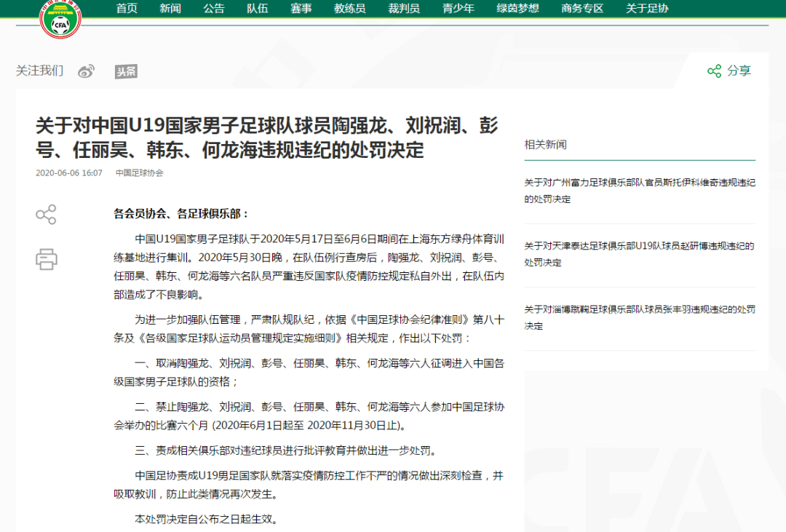The width and height of the screenshot is (786, 532).
Task: Open the Weibo follow icon
Action: 86,71
